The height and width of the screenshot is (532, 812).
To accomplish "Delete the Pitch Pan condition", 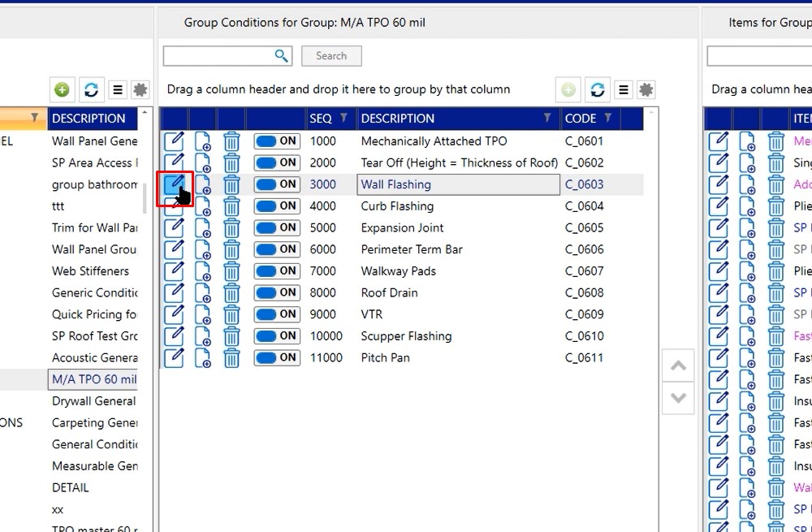I will 231,358.
